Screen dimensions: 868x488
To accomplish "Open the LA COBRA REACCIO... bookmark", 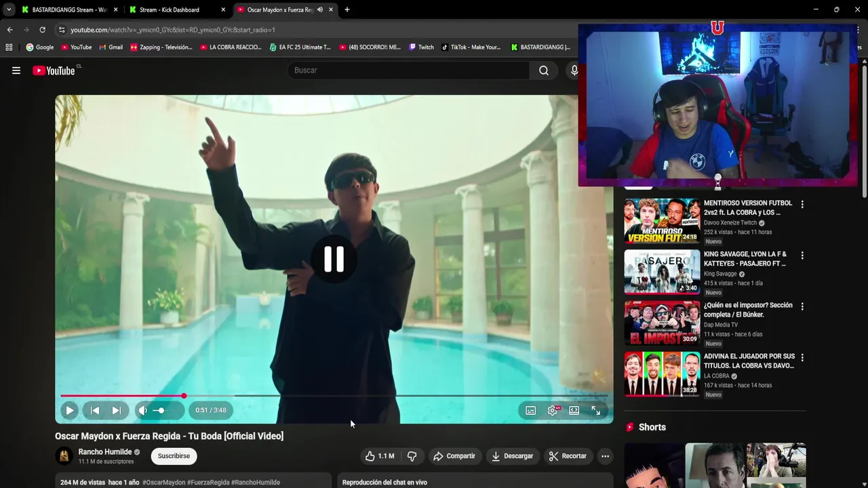I will pos(231,47).
